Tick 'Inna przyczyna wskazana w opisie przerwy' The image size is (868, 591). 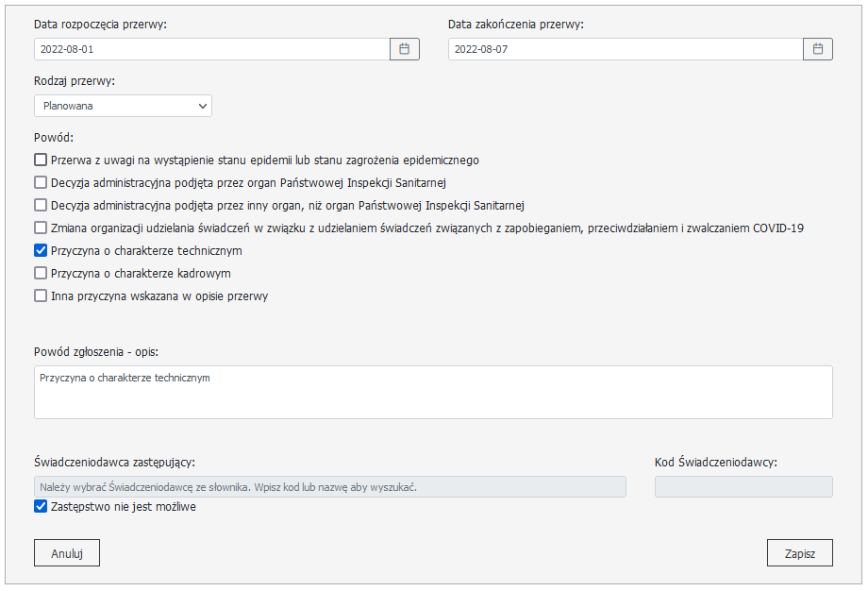41,296
